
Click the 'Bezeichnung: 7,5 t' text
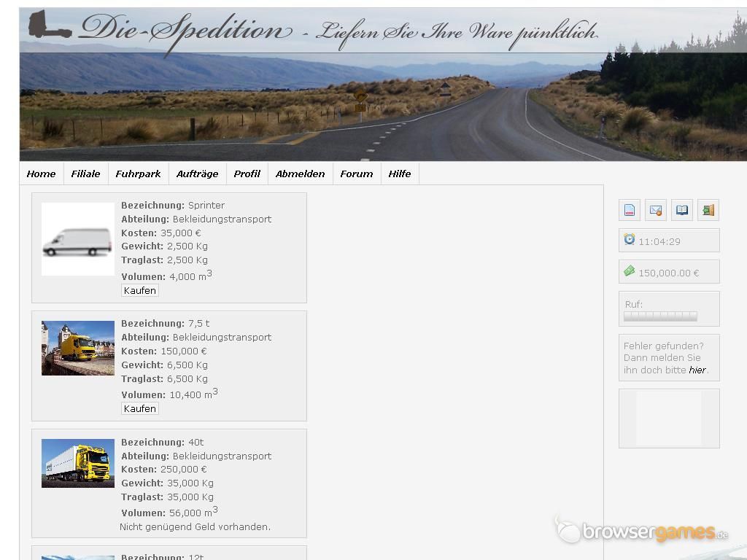[166, 323]
